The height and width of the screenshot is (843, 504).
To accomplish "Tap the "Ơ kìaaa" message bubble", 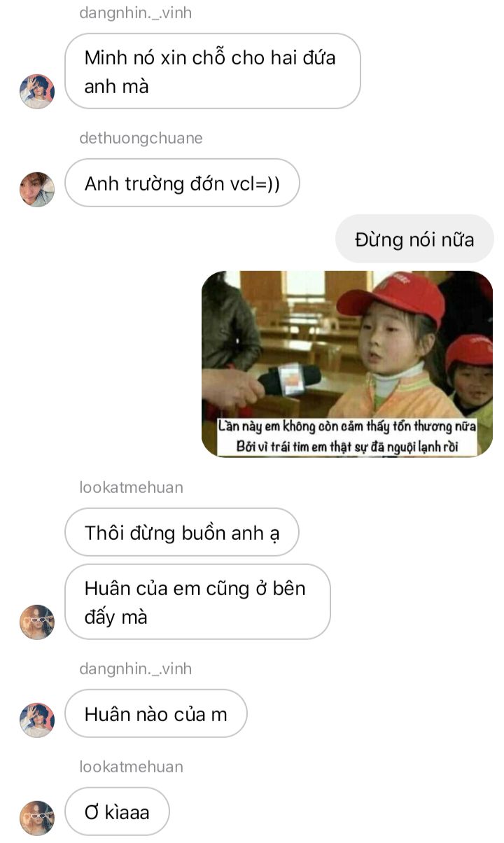I will click(x=117, y=812).
